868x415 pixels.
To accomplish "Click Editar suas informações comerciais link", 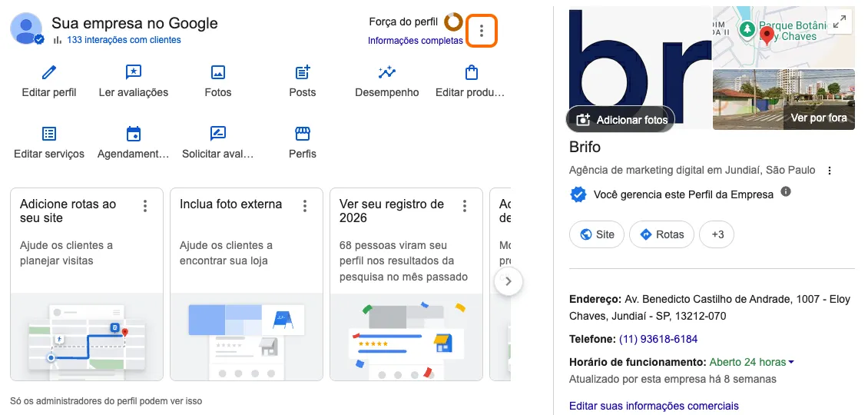I will tap(654, 406).
